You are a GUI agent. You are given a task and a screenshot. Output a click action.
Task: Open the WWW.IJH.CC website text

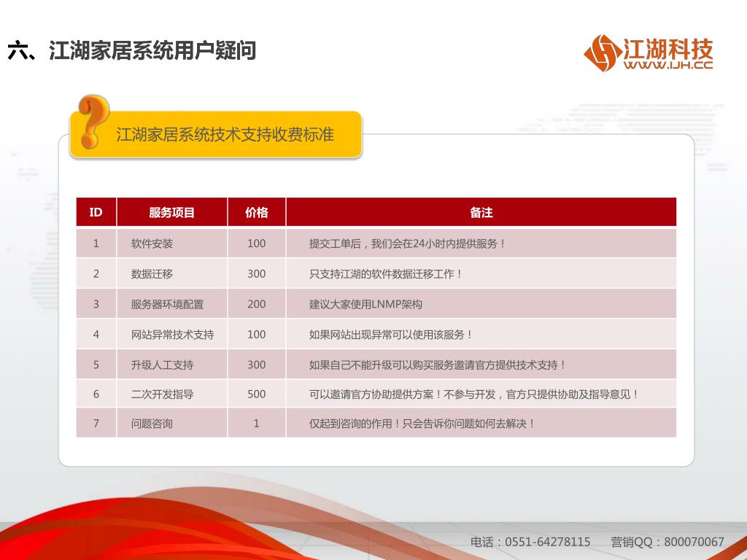668,65
